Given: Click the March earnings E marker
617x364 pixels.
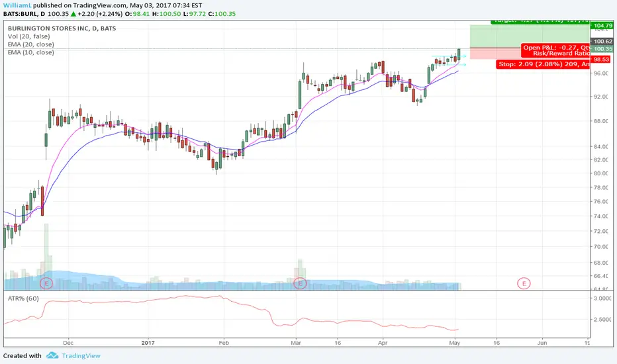Looking at the screenshot, I should click(x=301, y=283).
